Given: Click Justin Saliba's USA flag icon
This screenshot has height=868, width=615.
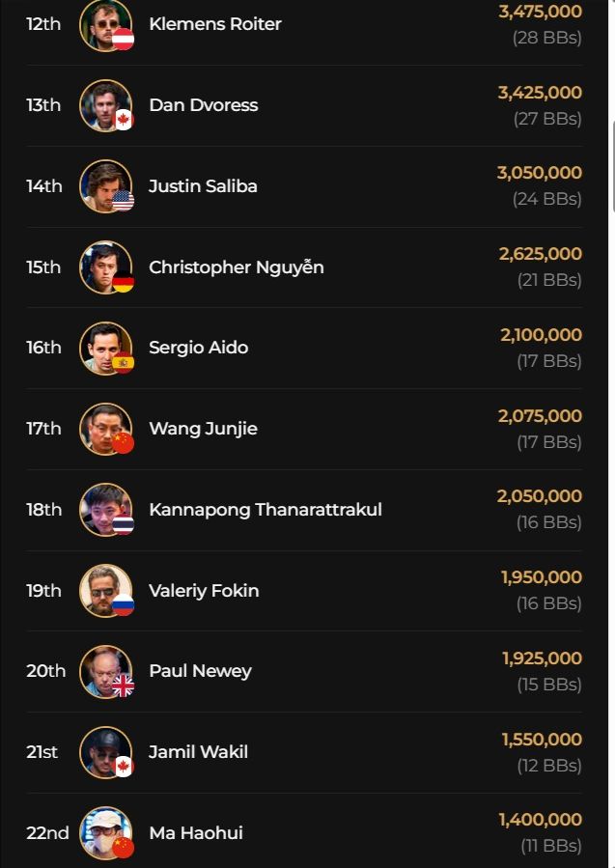Looking at the screenshot, I should pyautogui.click(x=123, y=201).
